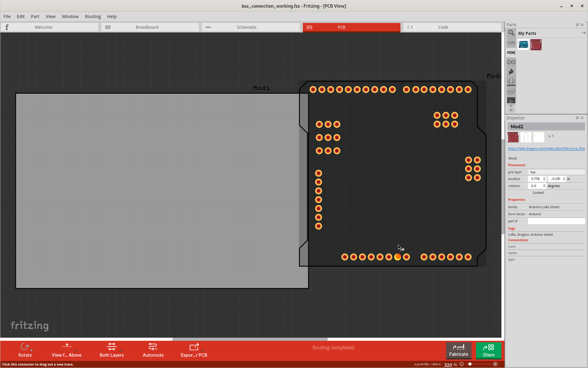Switch to the Schematic tab
The height and width of the screenshot is (368, 588).
(x=247, y=27)
